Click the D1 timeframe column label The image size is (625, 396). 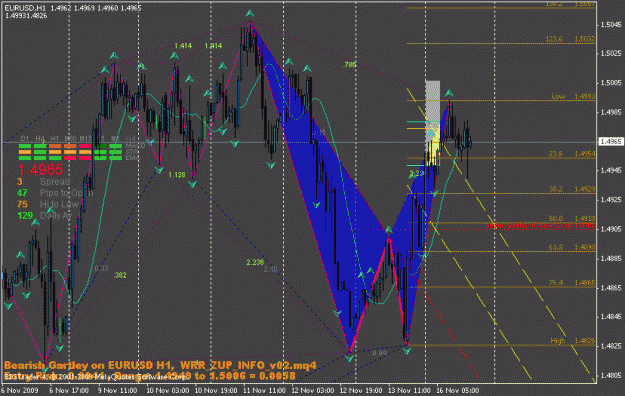pos(25,138)
